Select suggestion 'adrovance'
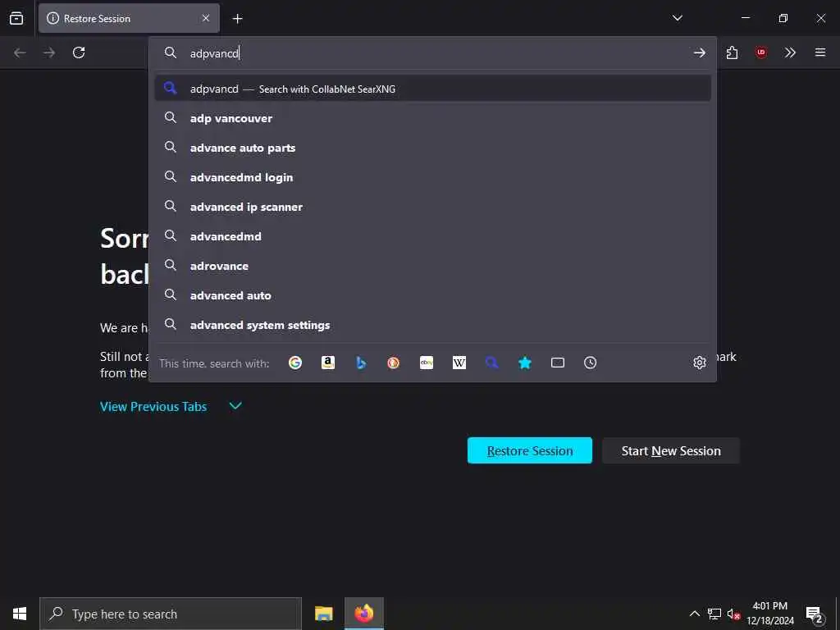 tap(433, 266)
